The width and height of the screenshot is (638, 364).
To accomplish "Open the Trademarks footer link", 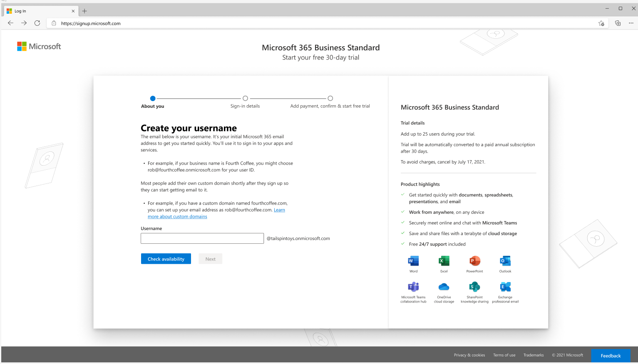I will click(534, 355).
